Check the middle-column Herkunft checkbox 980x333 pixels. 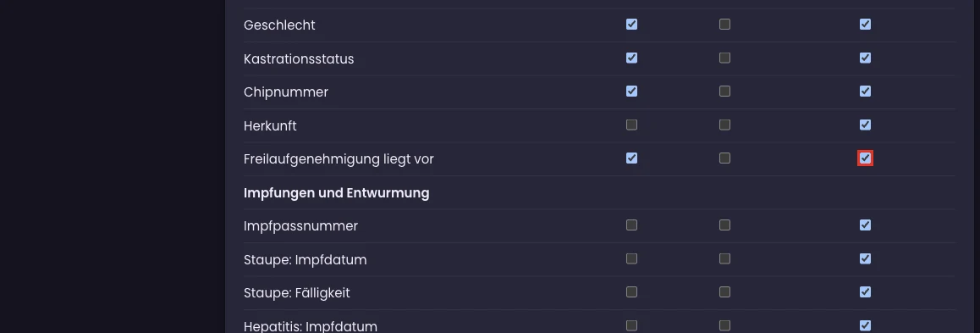(x=724, y=125)
